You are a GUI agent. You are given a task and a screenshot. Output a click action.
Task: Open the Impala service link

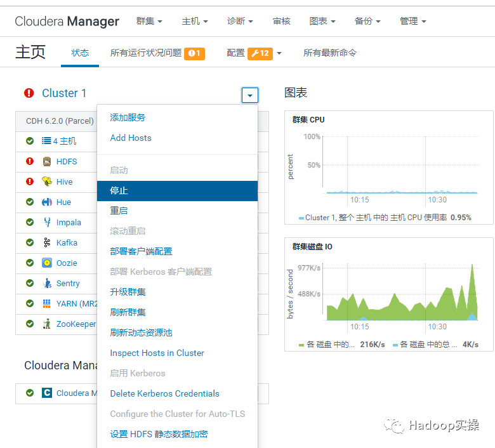(x=69, y=223)
